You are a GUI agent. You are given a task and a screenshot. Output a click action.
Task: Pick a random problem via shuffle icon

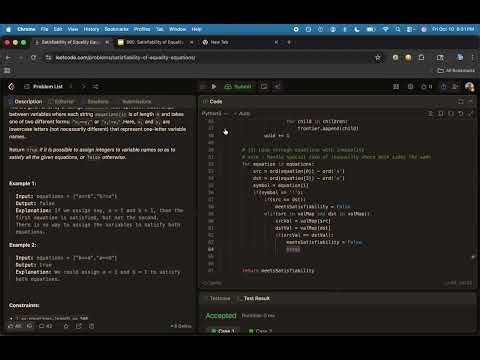[95, 87]
